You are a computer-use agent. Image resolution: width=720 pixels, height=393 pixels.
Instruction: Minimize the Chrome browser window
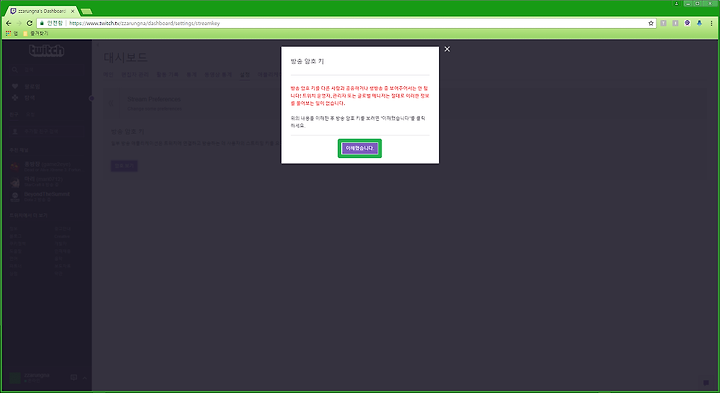pyautogui.click(x=687, y=3)
